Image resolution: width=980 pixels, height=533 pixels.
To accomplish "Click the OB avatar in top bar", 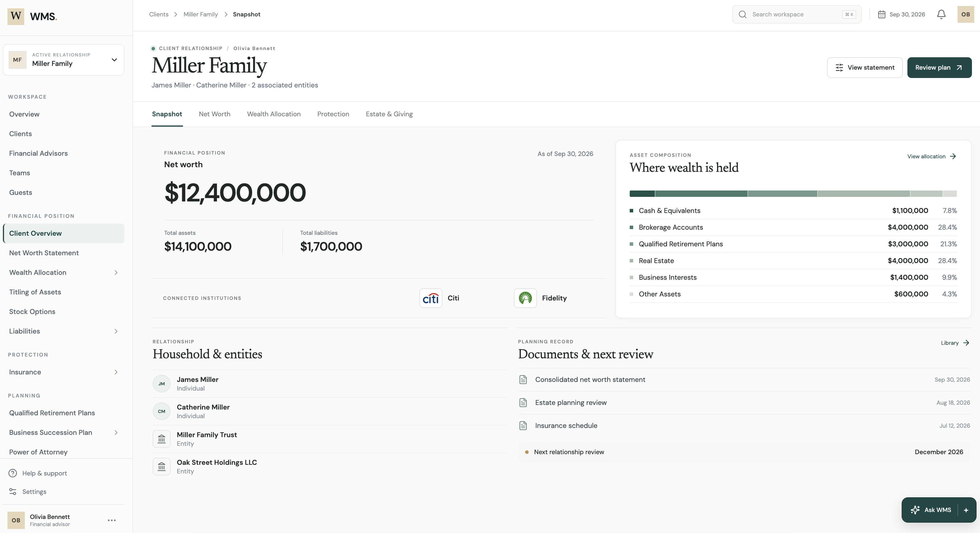I will pos(966,14).
